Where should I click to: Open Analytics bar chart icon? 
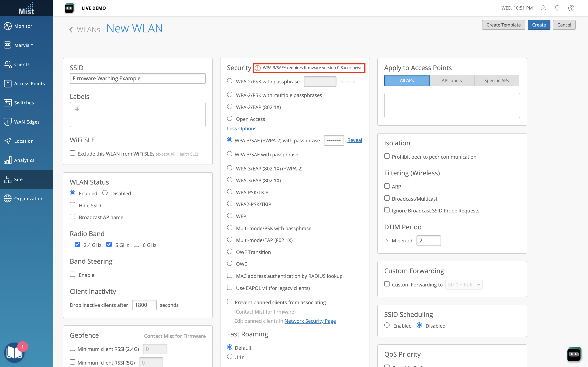click(x=8, y=160)
